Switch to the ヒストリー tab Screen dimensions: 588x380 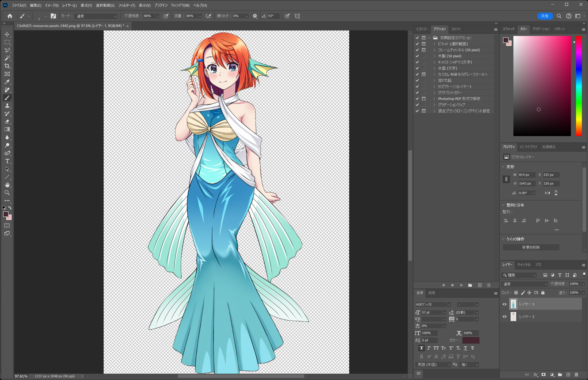click(x=422, y=29)
